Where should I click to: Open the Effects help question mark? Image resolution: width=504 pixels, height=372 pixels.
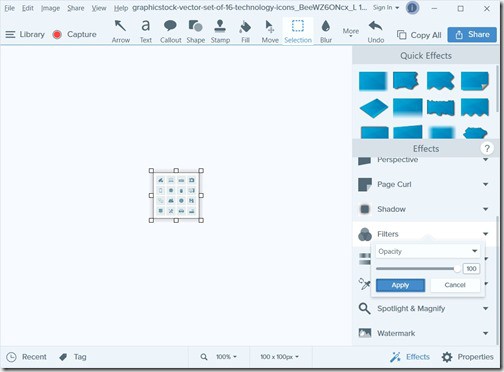pos(487,148)
